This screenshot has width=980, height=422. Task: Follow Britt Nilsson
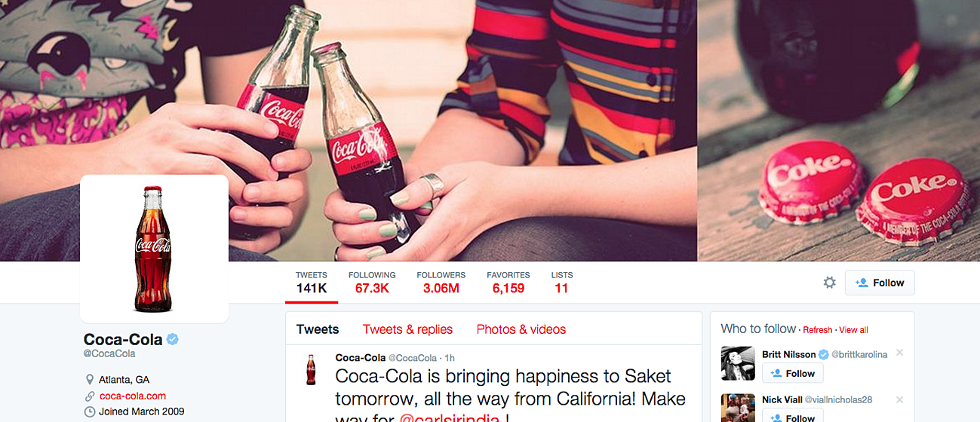tap(792, 373)
